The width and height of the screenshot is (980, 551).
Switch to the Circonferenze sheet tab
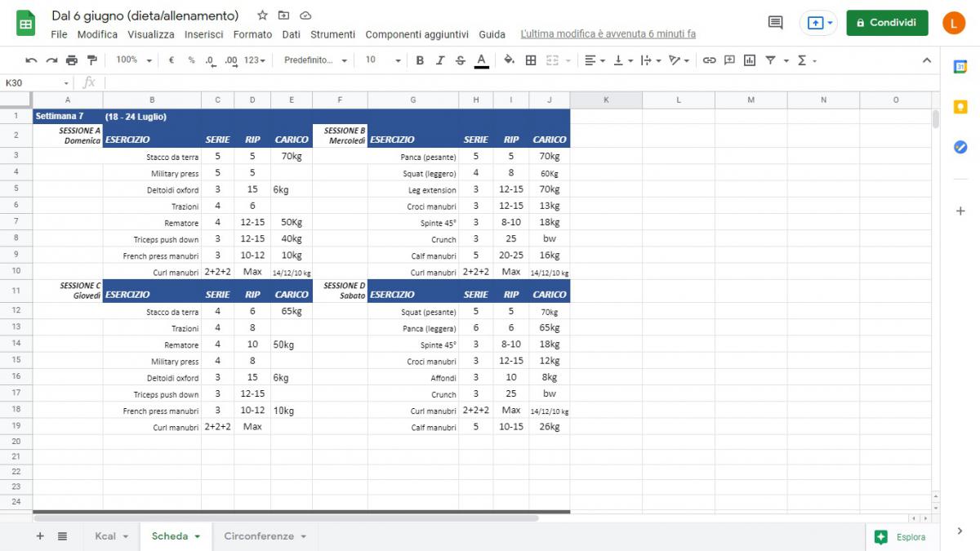point(265,536)
